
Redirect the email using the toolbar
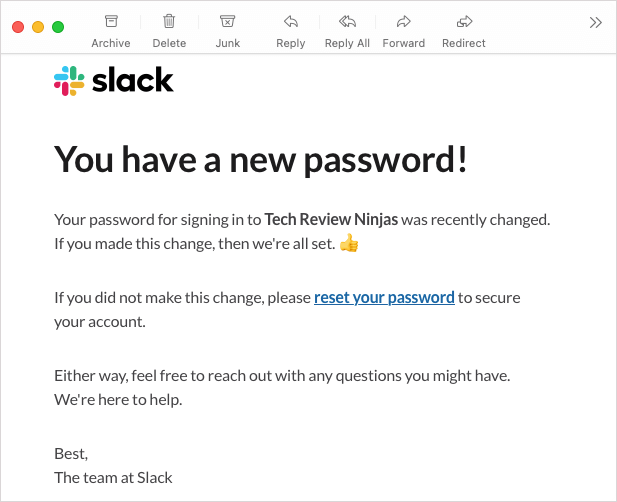click(464, 21)
